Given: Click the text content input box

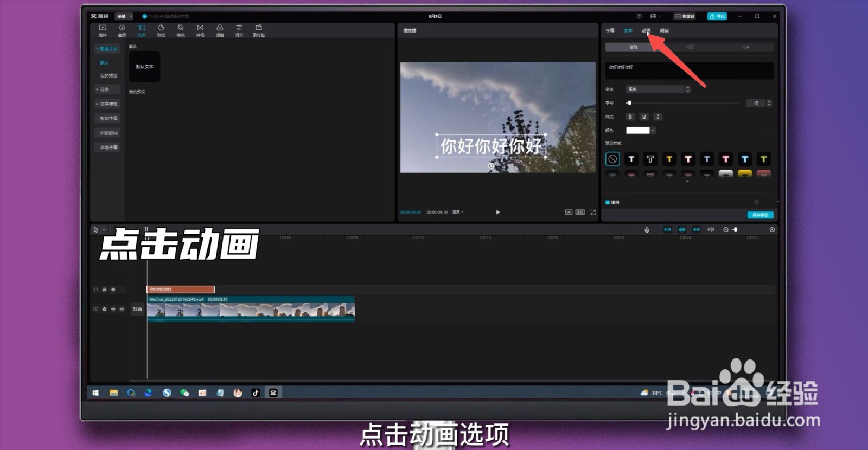Looking at the screenshot, I should 689,70.
